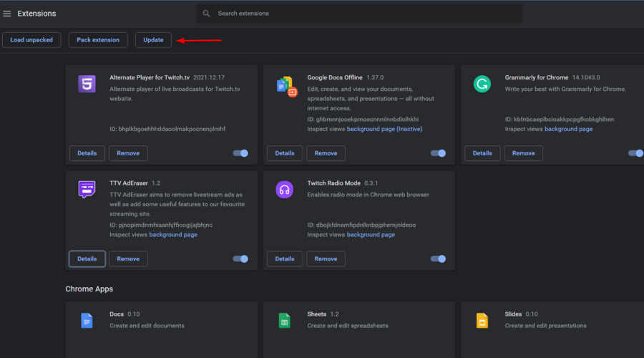
Task: Click the Update button
Action: click(153, 40)
